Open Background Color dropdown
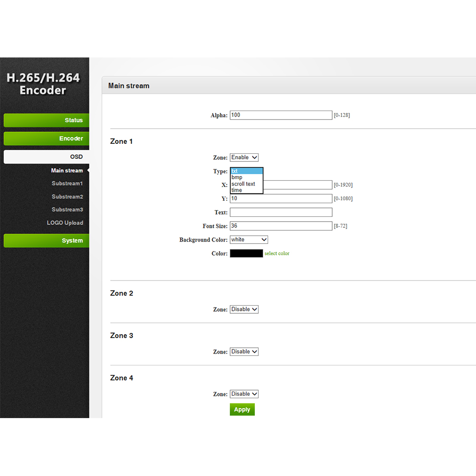The image size is (476, 476). 249,240
